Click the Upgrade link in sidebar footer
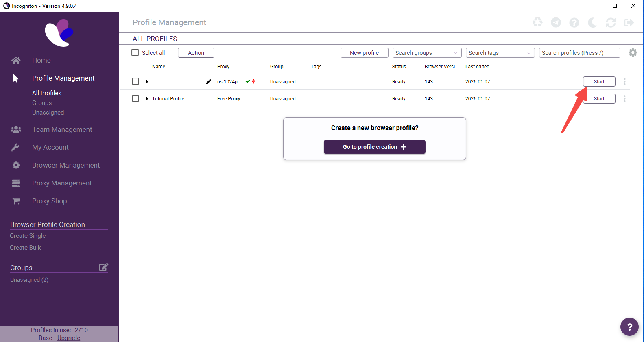Screen dimensions: 644x342 (x=69, y=338)
